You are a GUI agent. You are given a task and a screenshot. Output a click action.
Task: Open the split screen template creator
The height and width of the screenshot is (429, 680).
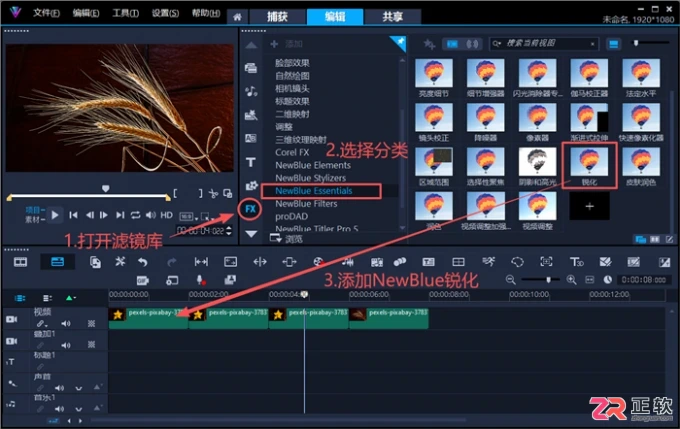[458, 262]
